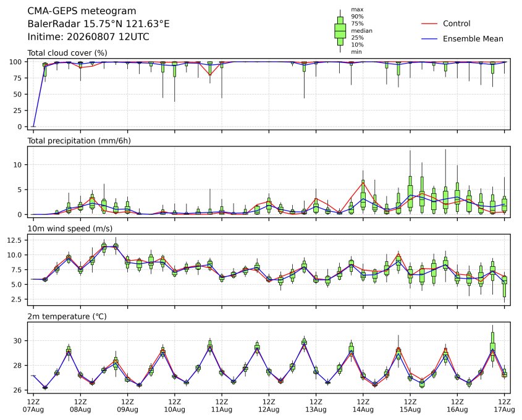Image resolution: width=522 pixels, height=420 pixels.
Task: Click the 'min' label in the boxplot legend
Action: (356, 52)
